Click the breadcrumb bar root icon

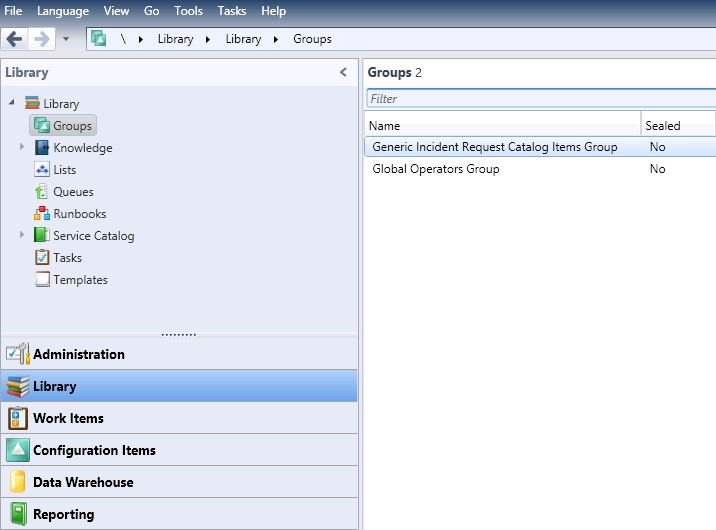(99, 39)
